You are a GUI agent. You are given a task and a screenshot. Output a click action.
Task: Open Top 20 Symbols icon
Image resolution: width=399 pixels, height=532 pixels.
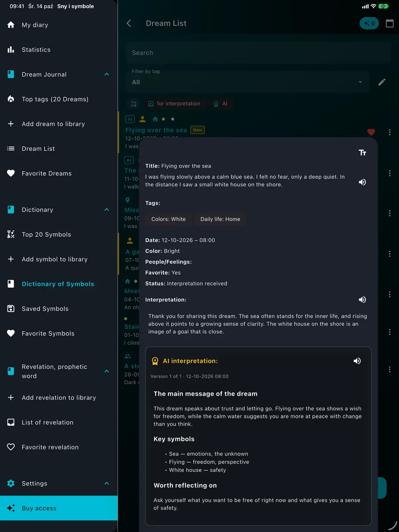(x=11, y=235)
